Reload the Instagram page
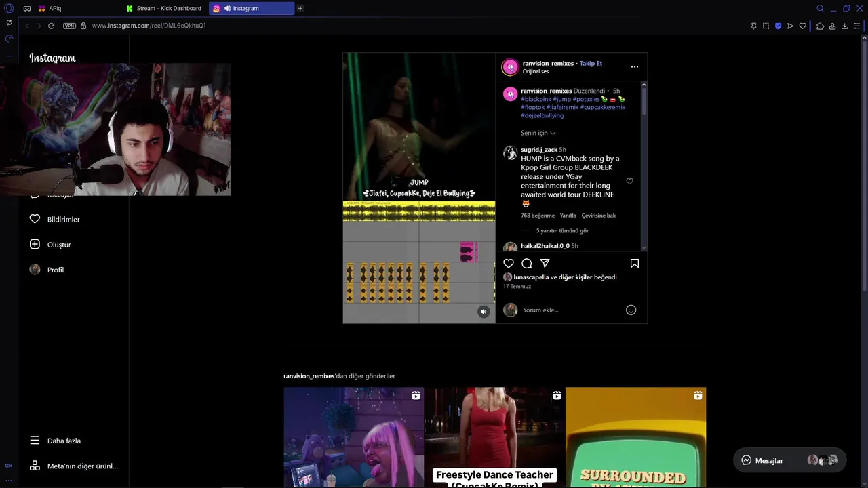The height and width of the screenshot is (488, 868). point(51,26)
